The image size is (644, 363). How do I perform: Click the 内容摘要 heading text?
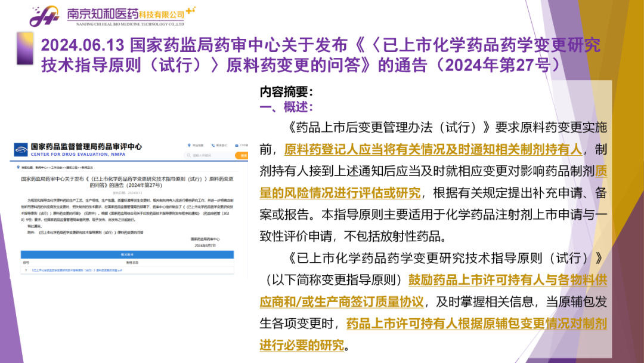pyautogui.click(x=286, y=92)
